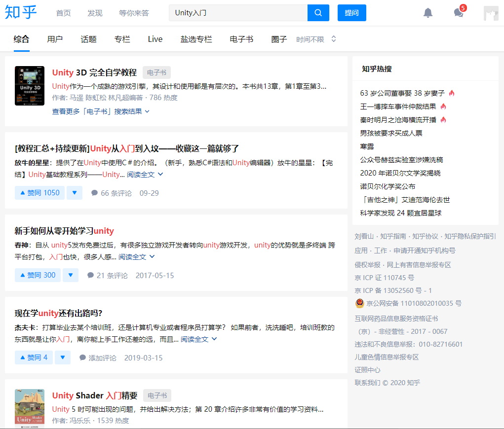Expand 阅读全文 on the 放牛的星星 answer
This screenshot has width=504, height=429.
click(x=145, y=175)
